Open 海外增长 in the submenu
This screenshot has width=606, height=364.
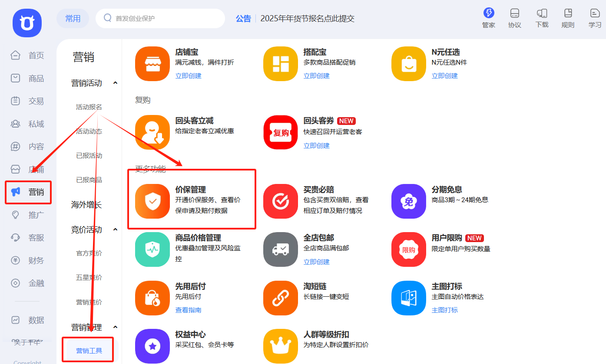coord(86,205)
